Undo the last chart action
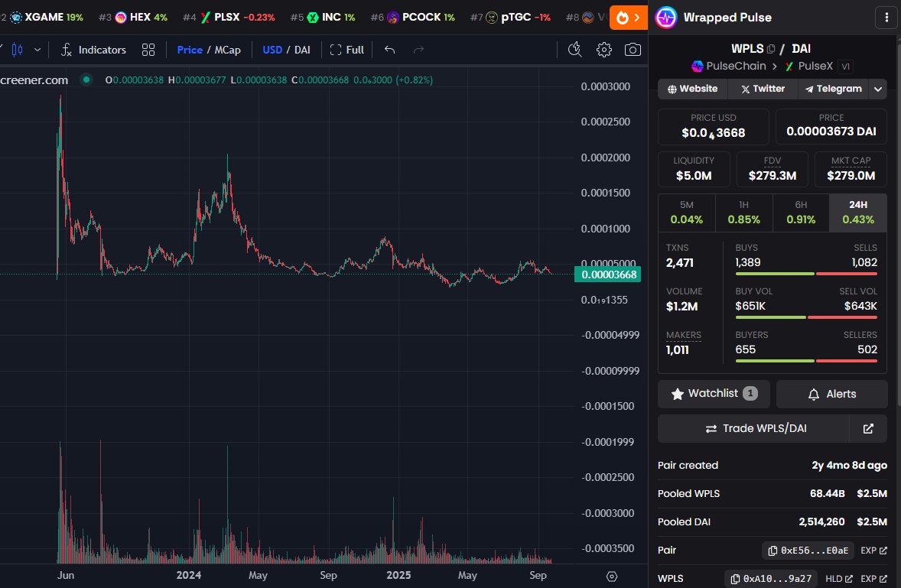Viewport: 901px width, 588px height. (389, 50)
